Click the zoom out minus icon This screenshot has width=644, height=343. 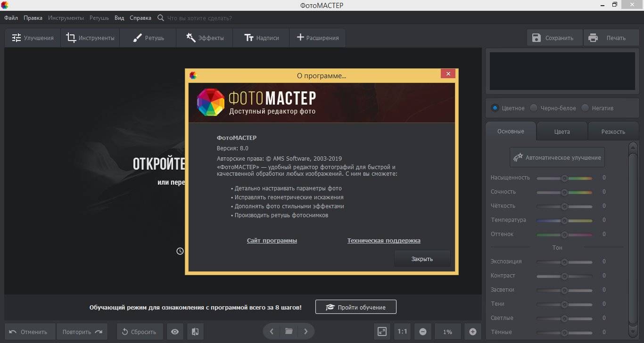[x=423, y=332]
